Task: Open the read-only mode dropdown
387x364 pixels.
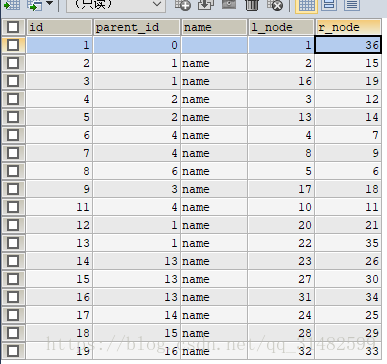Action: click(116, 5)
